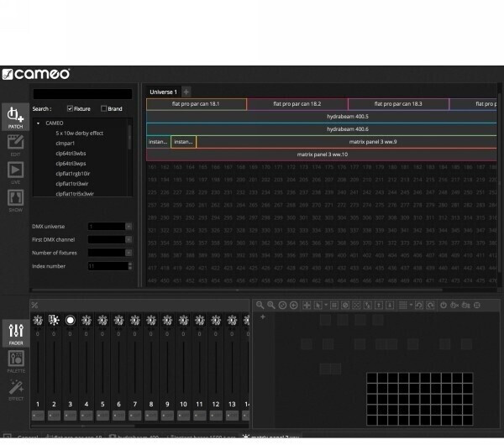
Task: Open the Show mode icon
Action: point(14,199)
